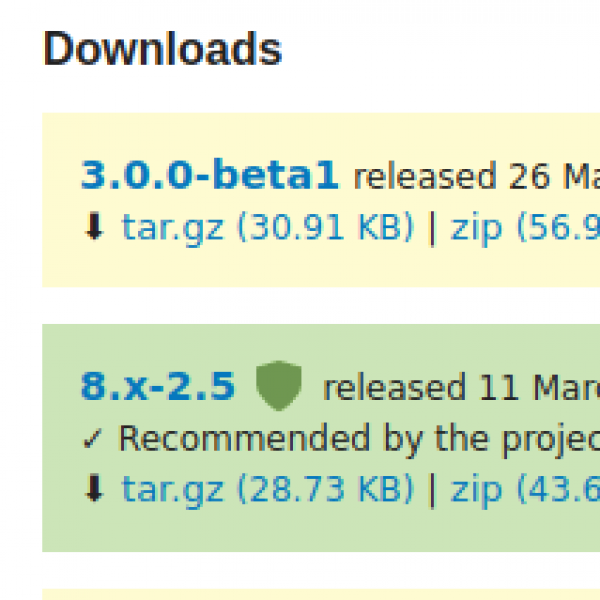Click the download arrow beside 30.91 KB tar.gz
600x600 pixels.
[x=95, y=228]
